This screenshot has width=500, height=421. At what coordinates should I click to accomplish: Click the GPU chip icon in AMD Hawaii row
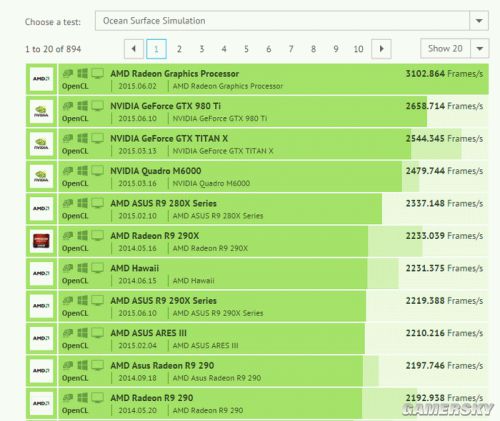tap(68, 268)
